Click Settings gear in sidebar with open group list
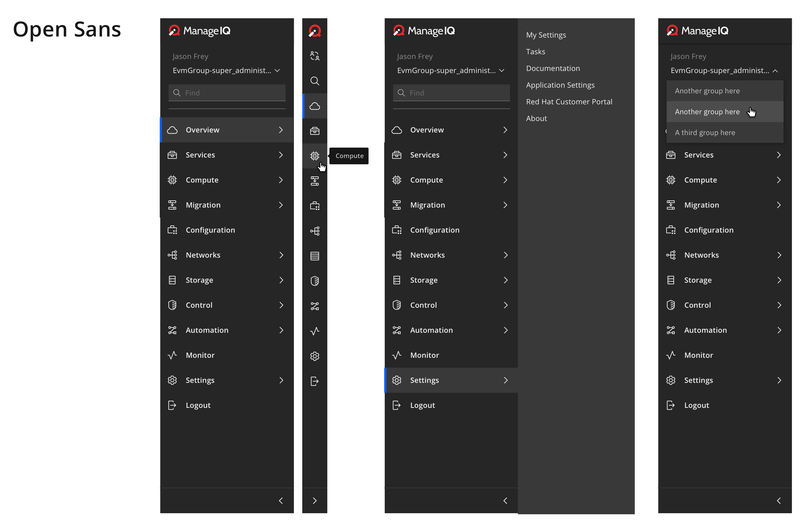806x532 pixels. pyautogui.click(x=671, y=380)
